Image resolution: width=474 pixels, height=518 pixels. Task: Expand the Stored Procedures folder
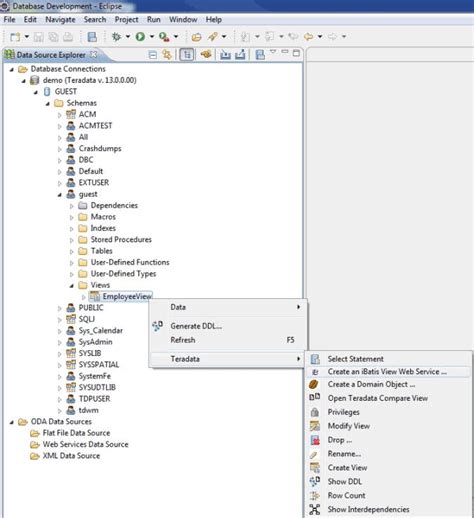pyautogui.click(x=72, y=240)
